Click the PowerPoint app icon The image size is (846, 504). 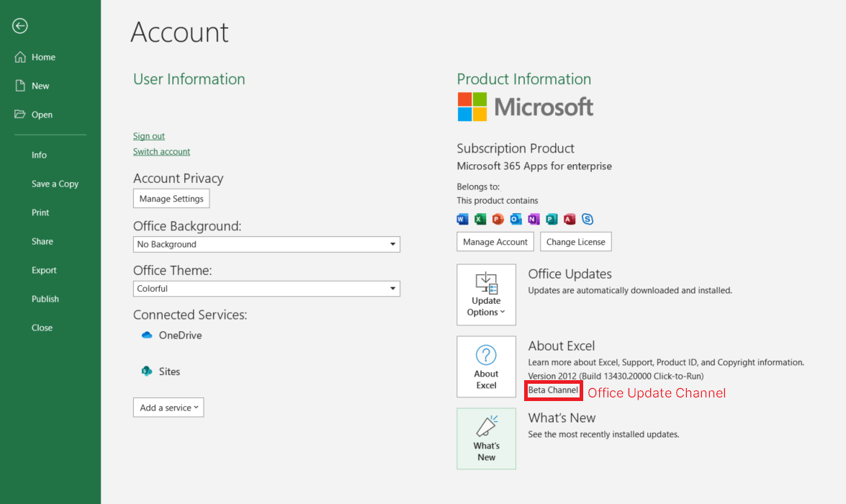498,219
